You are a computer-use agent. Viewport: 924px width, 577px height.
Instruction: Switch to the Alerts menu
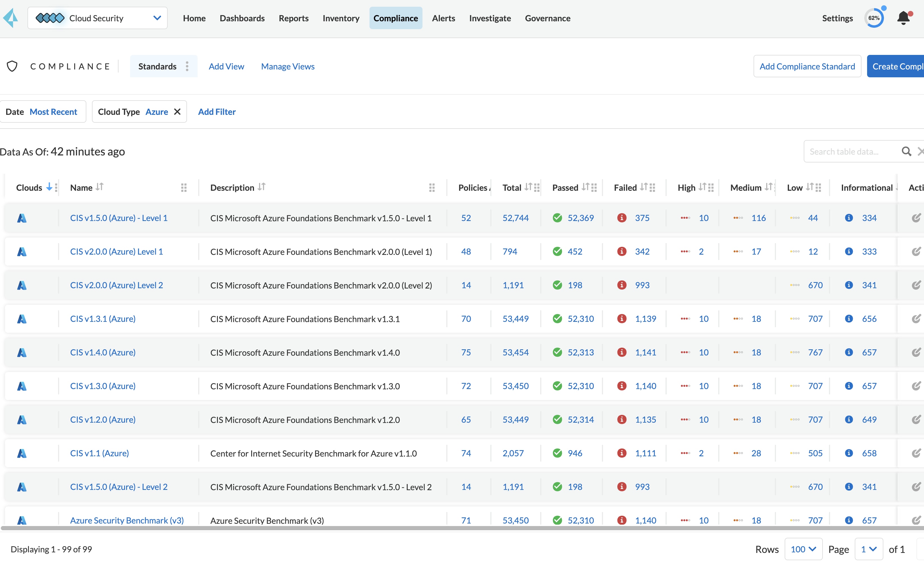(x=443, y=18)
